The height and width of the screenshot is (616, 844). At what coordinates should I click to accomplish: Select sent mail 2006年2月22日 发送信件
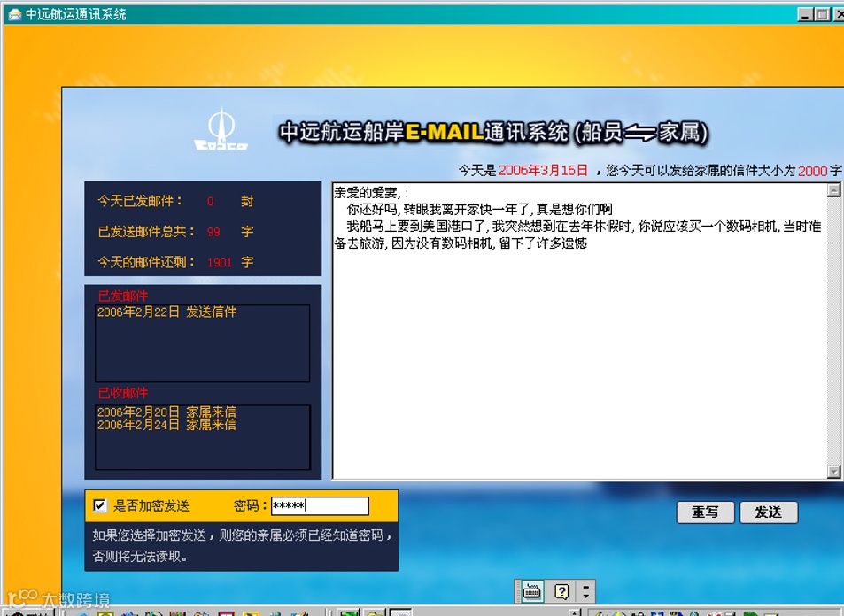pyautogui.click(x=166, y=312)
